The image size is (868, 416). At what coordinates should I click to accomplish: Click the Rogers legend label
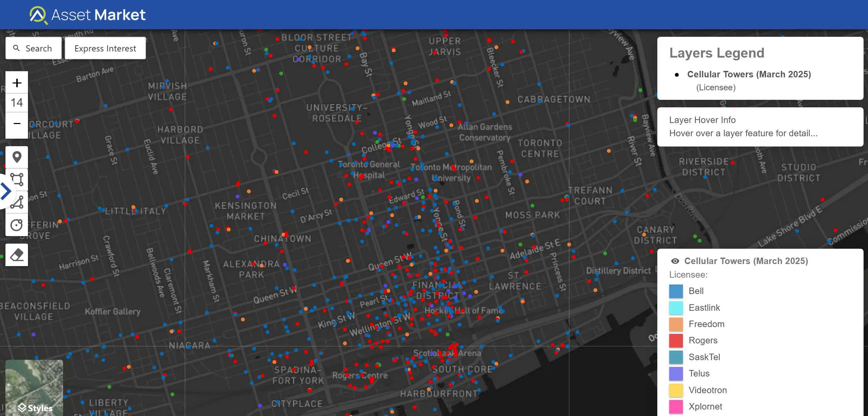703,340
